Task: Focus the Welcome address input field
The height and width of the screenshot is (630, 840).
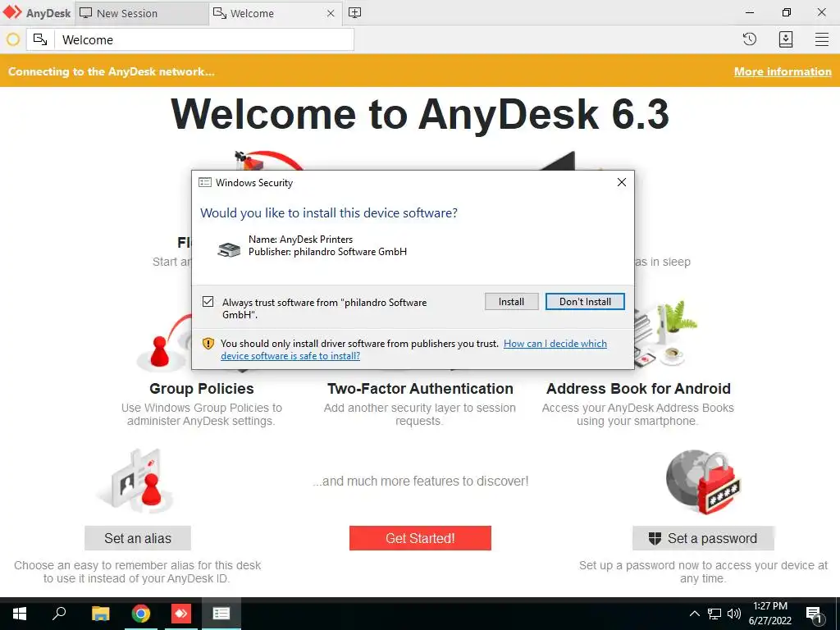Action: click(204, 39)
